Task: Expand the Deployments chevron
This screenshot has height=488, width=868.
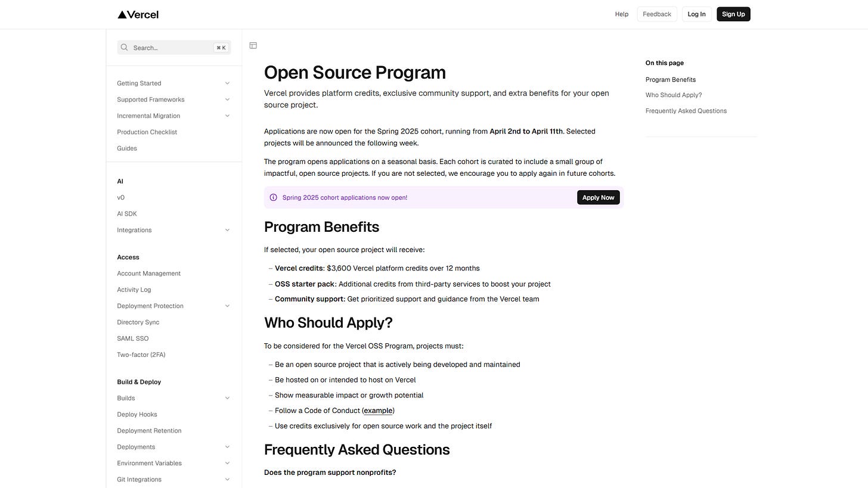Action: [x=227, y=447]
